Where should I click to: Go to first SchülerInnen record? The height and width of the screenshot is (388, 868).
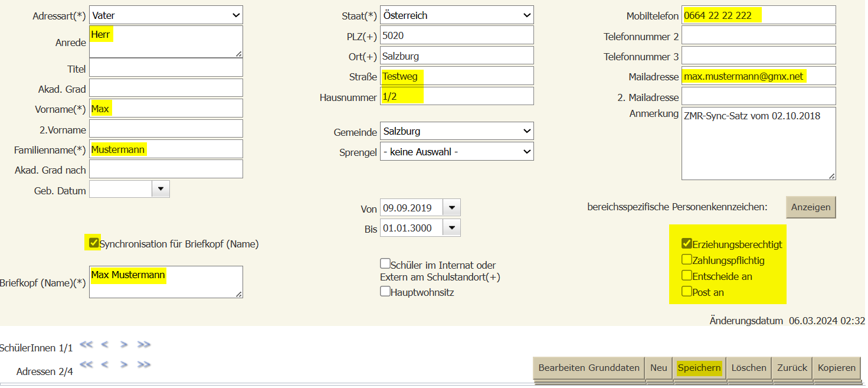point(87,344)
